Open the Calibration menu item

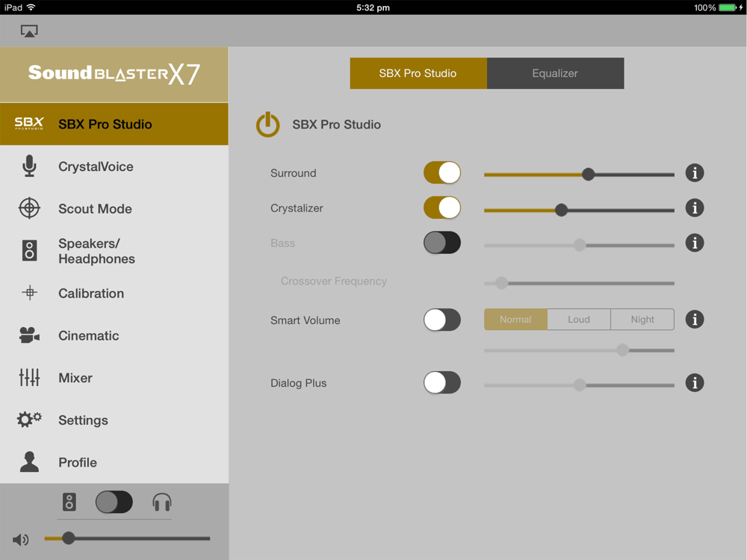114,293
